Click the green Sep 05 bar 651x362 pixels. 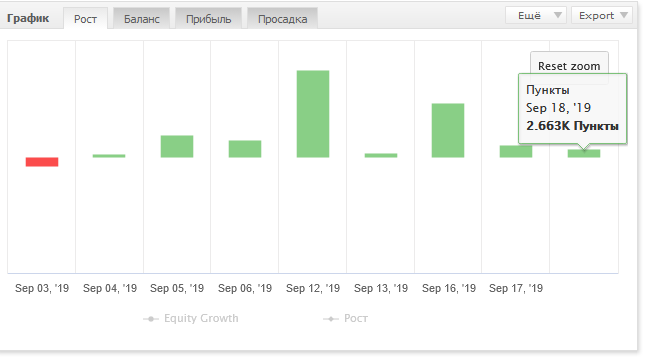click(x=177, y=146)
